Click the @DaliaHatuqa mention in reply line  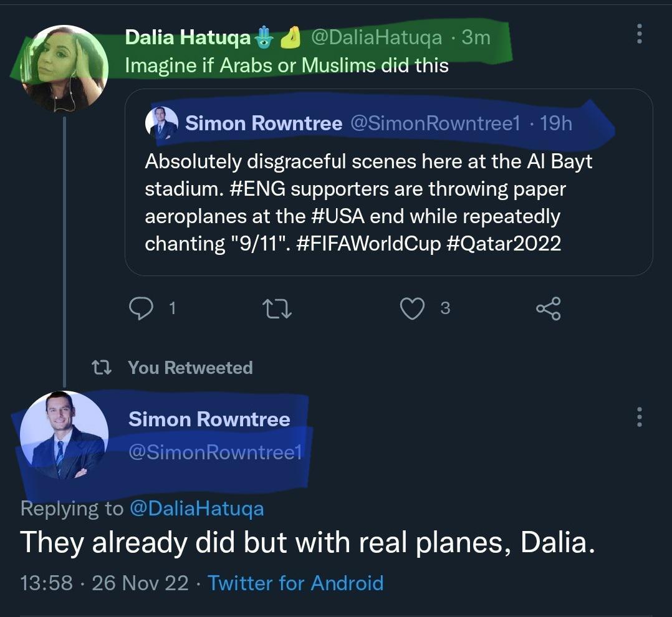(196, 509)
